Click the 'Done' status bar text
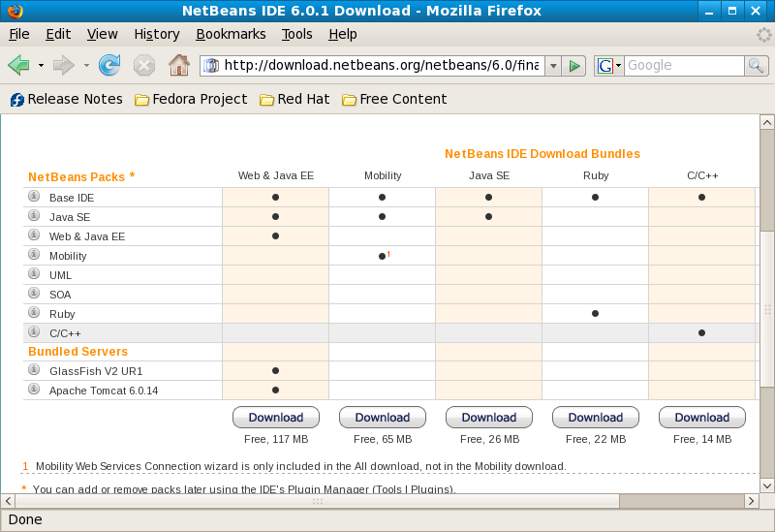Screen dimensions: 775x532 pos(25,519)
